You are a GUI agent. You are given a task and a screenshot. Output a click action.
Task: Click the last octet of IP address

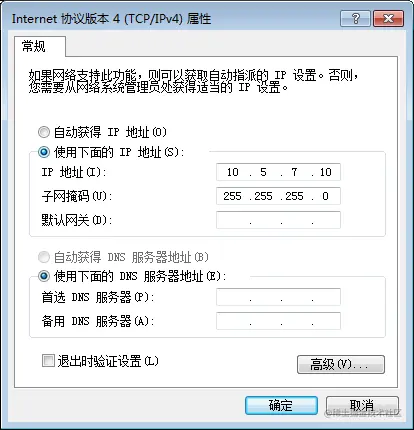[x=326, y=172]
